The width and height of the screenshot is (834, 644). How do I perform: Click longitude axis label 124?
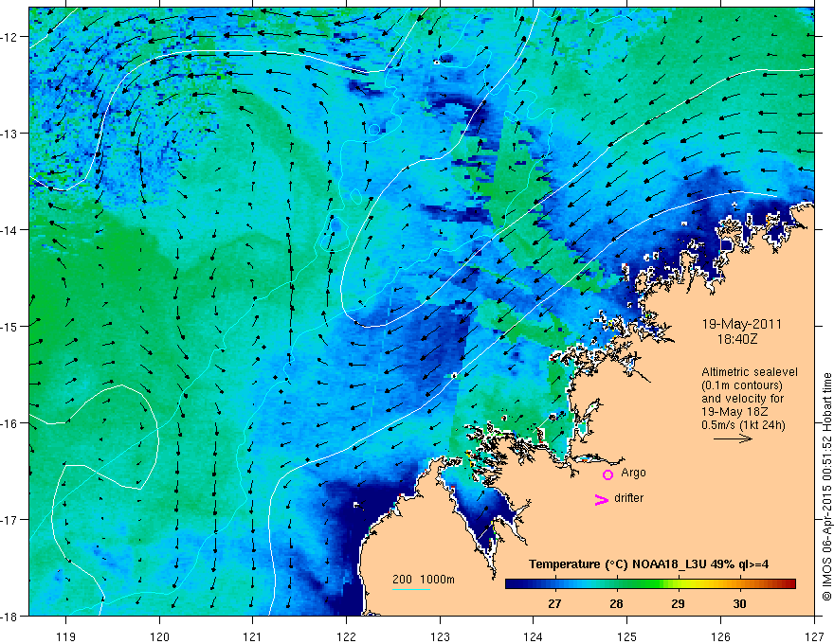[x=534, y=636]
